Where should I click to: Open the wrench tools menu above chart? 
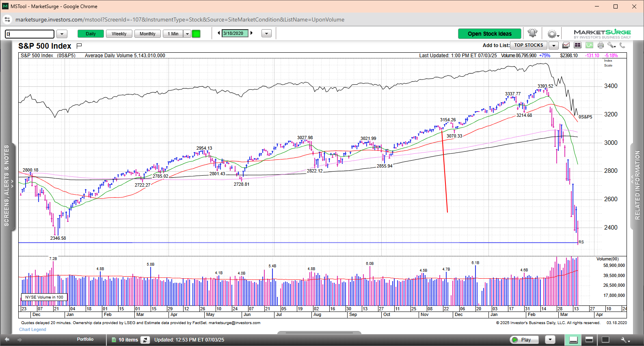click(612, 45)
